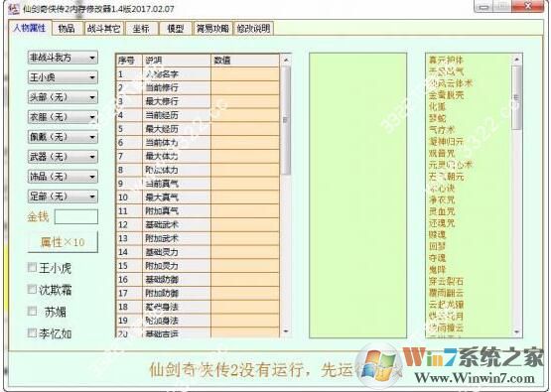The image size is (551, 392).
Task: Select the 当前真气 description cell
Action: pos(177,184)
